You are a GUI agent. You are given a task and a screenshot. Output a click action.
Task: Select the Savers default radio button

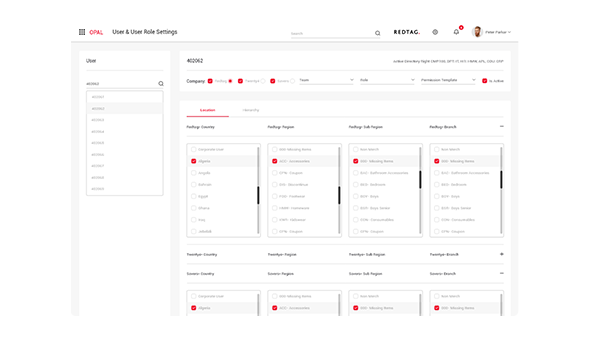(292, 81)
